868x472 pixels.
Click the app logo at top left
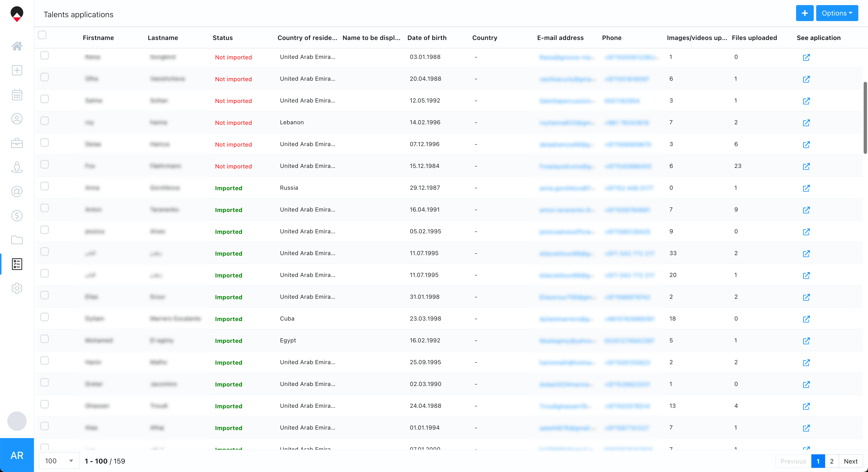pos(17,14)
